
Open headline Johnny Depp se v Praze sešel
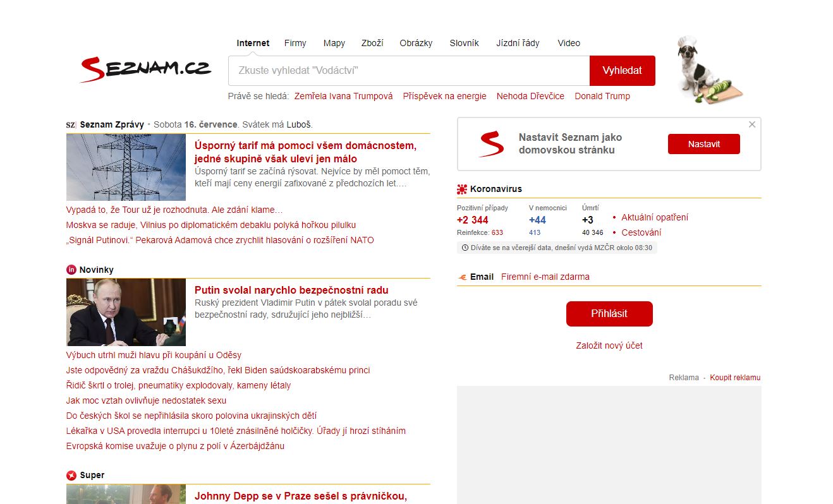click(301, 496)
